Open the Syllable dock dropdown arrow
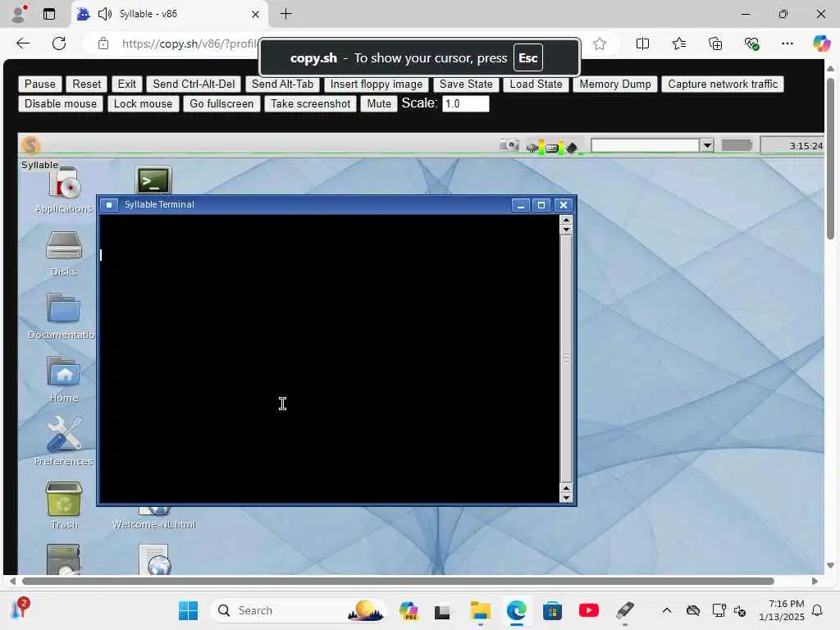 tap(707, 145)
